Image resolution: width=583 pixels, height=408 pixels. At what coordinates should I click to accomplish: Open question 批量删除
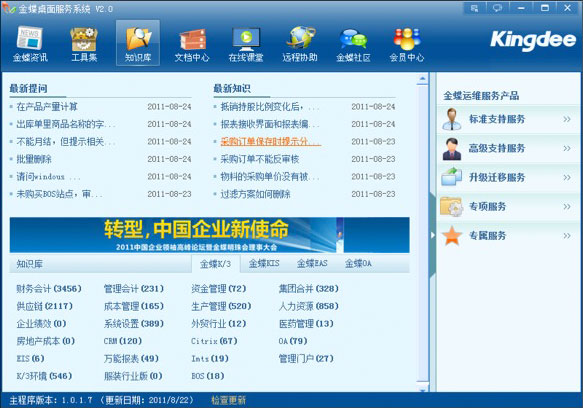tap(34, 159)
